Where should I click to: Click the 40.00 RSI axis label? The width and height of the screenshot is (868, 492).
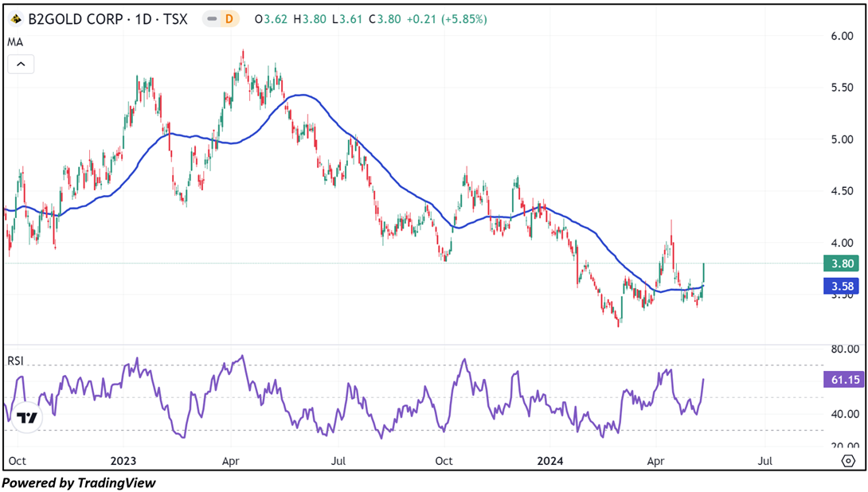pyautogui.click(x=845, y=414)
